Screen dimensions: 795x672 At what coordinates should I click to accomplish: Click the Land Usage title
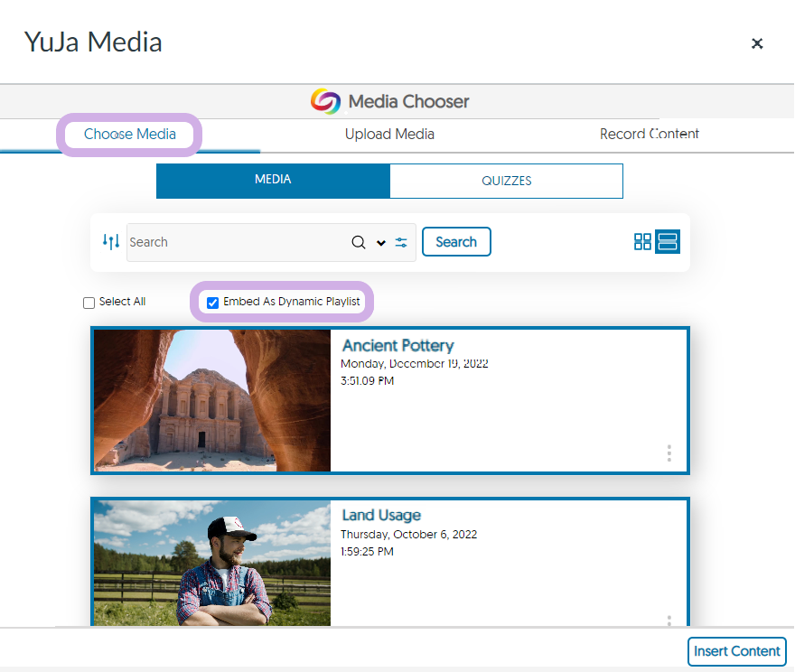pyautogui.click(x=381, y=516)
